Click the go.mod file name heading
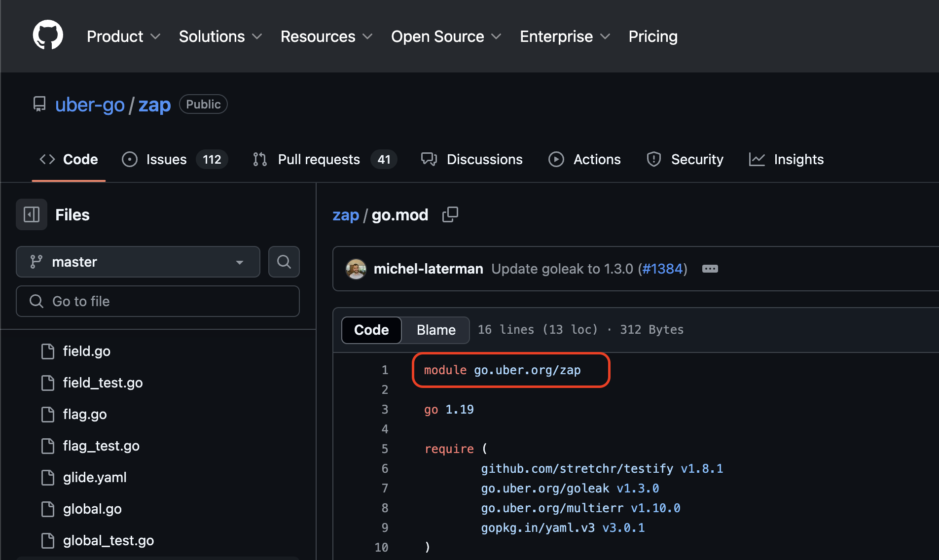Screen dimensions: 939x560 pyautogui.click(x=400, y=215)
